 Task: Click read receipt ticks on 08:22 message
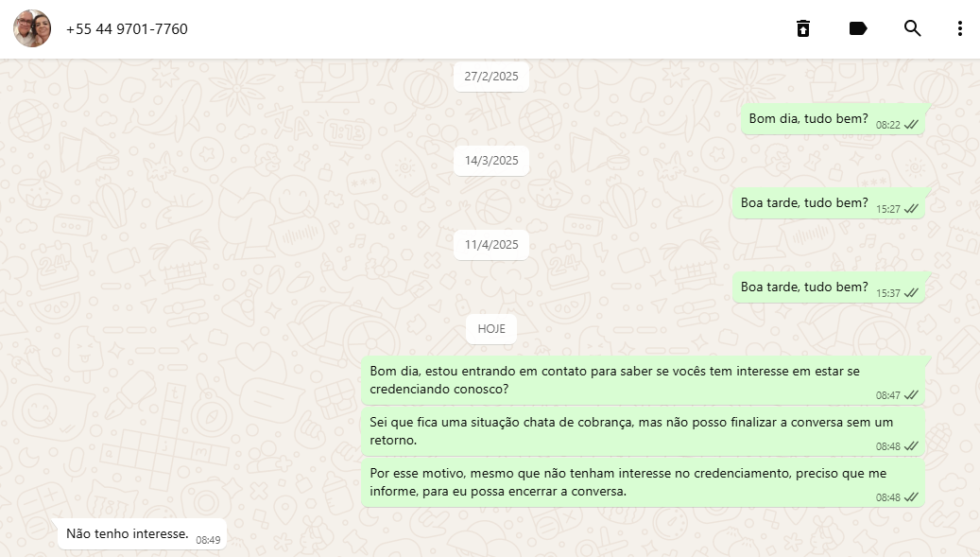point(911,125)
